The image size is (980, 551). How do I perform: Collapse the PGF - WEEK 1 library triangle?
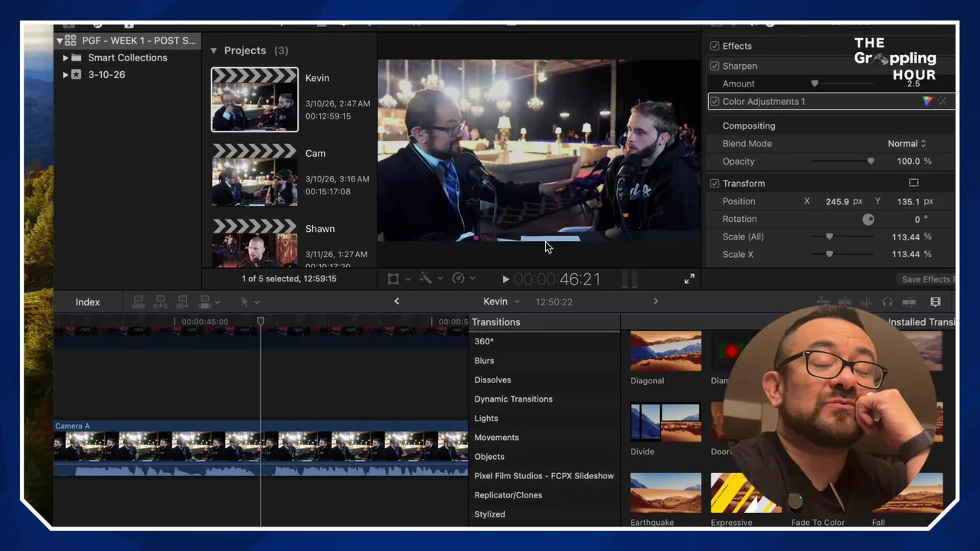[x=60, y=41]
